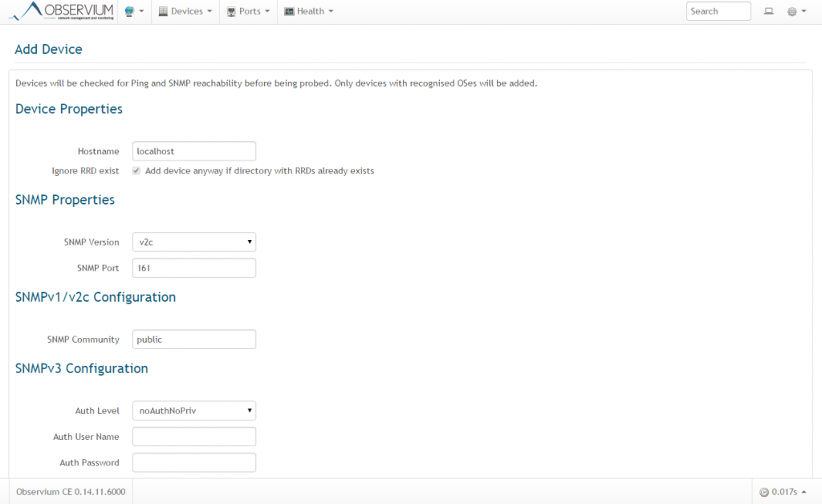The width and height of the screenshot is (822, 504).
Task: Open the Health menu label
Action: pyautogui.click(x=311, y=12)
